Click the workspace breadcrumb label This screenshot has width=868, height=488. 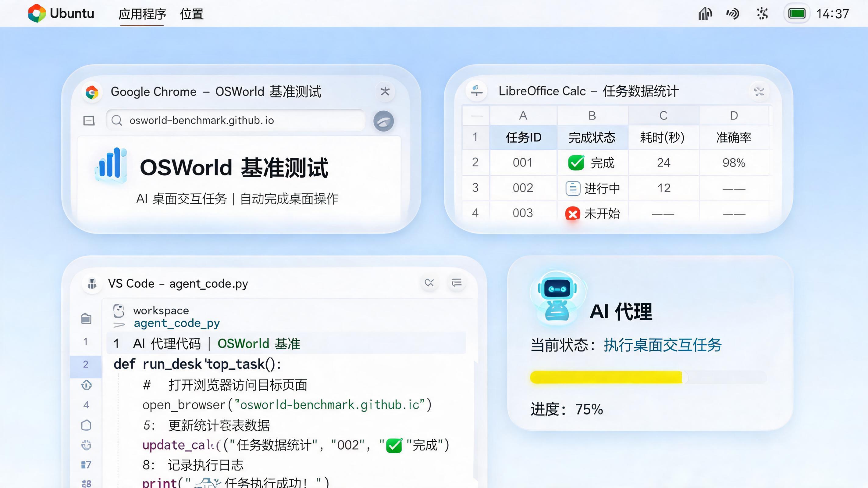click(x=161, y=310)
